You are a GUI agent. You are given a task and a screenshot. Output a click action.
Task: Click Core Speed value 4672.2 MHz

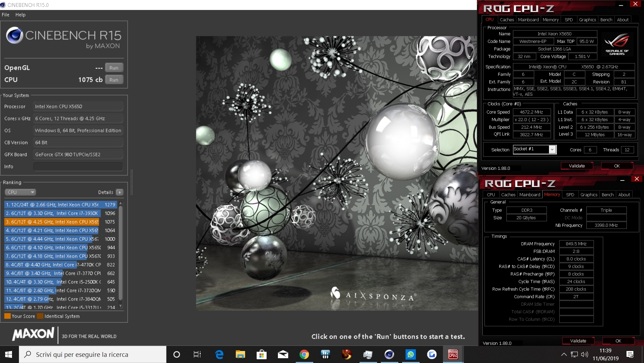click(531, 112)
